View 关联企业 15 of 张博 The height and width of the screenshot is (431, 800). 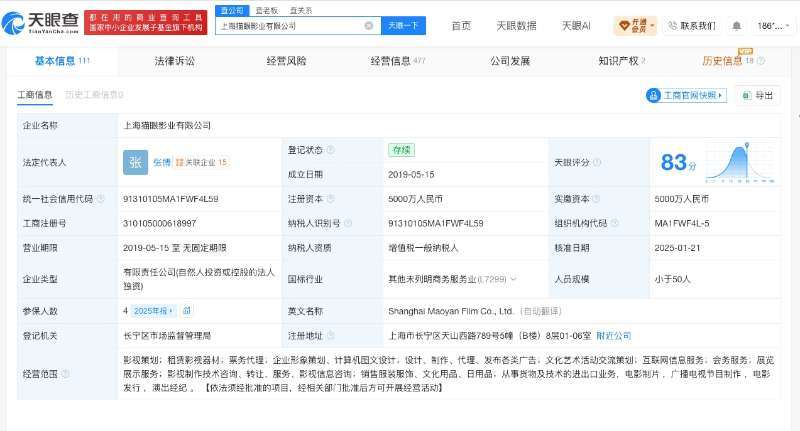(201, 162)
